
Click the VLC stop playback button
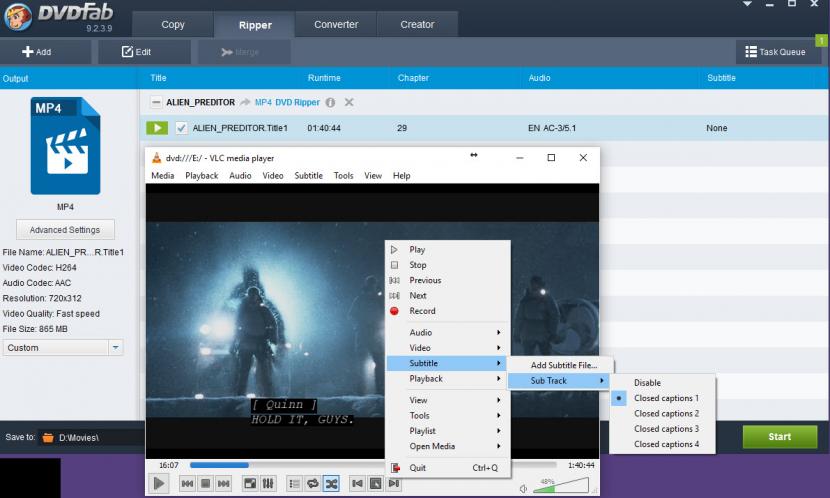tap(205, 483)
